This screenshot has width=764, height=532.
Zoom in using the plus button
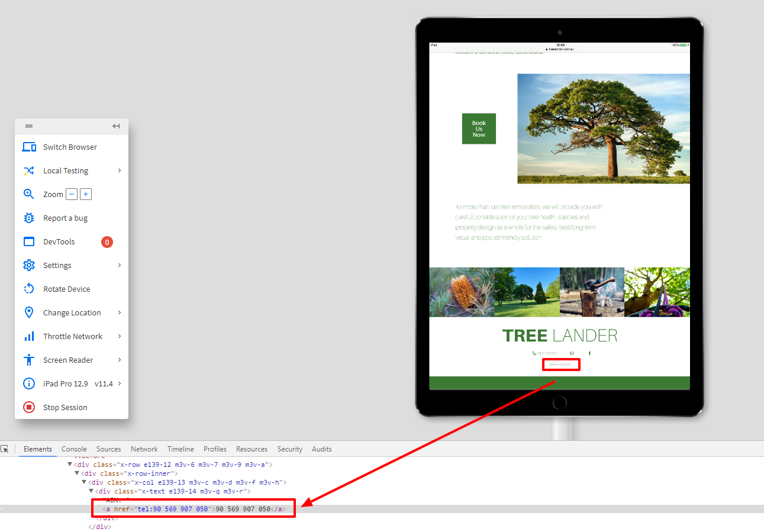(x=86, y=194)
